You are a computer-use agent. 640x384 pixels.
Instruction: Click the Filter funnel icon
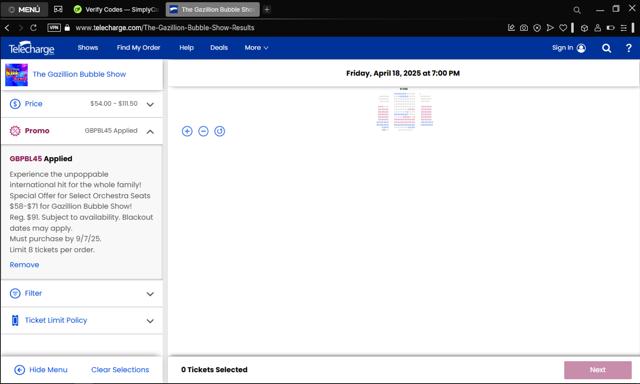pyautogui.click(x=15, y=293)
